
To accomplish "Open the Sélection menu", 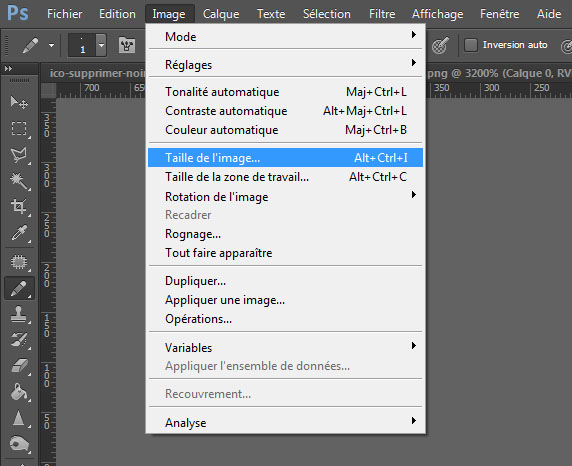I will (x=326, y=14).
